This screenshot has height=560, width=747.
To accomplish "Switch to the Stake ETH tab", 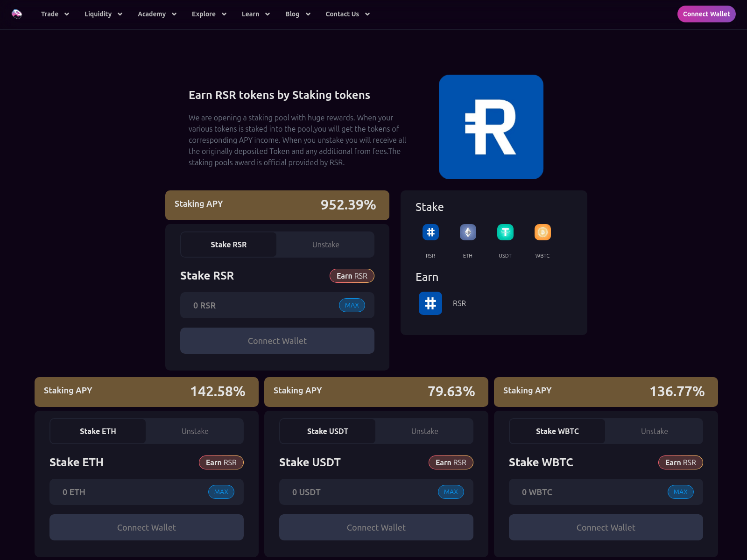I will pos(98,431).
